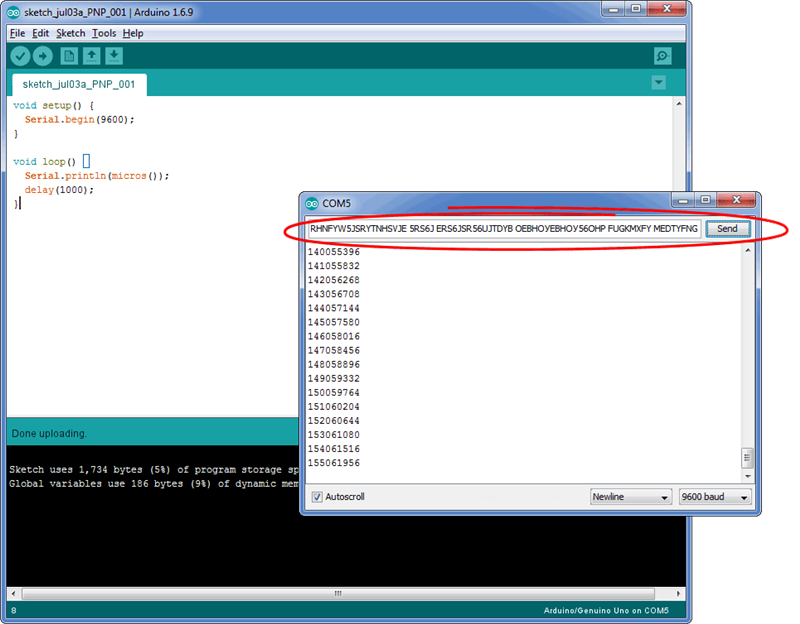This screenshot has width=800, height=624.
Task: Expand the tab options dropdown arrow
Action: 658,83
